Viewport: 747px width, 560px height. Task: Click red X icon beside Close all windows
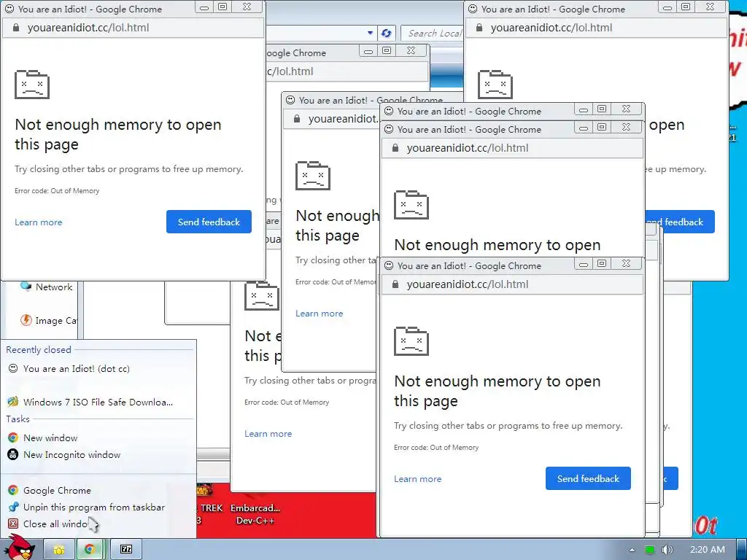click(13, 524)
